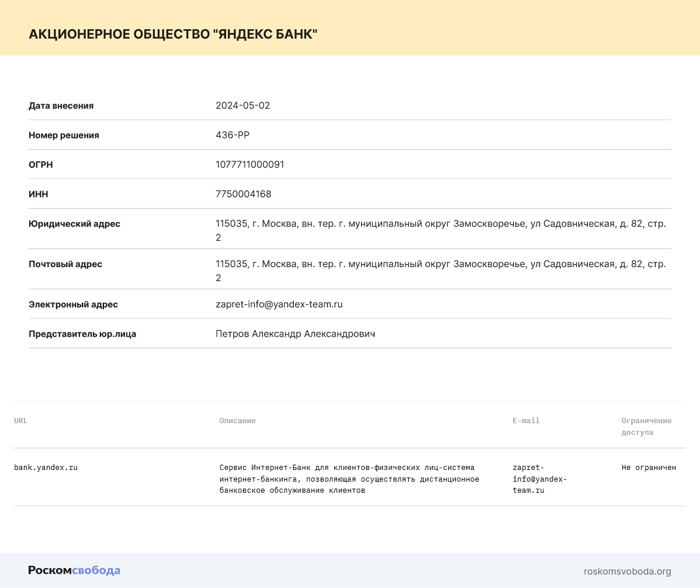Click the Не ограничен status cell
Image resolution: width=700 pixels, height=588 pixels.
pyautogui.click(x=649, y=468)
